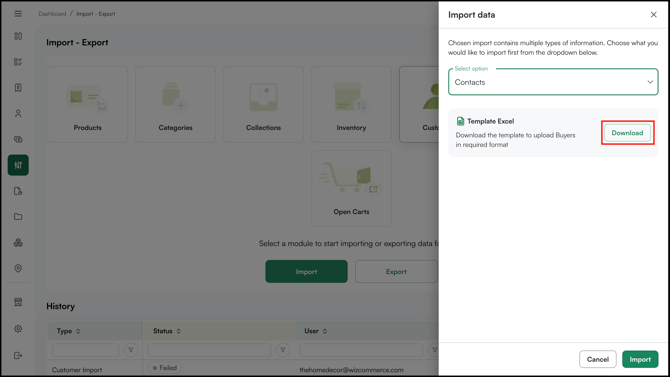
Task: Open the user profile icon in sidebar
Action: [x=18, y=114]
